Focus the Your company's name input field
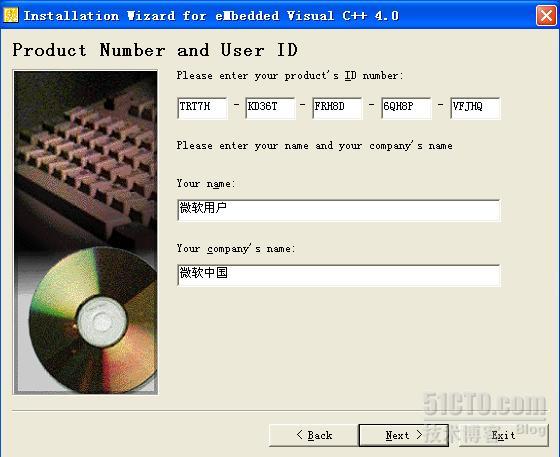560x457 pixels. (x=339, y=275)
